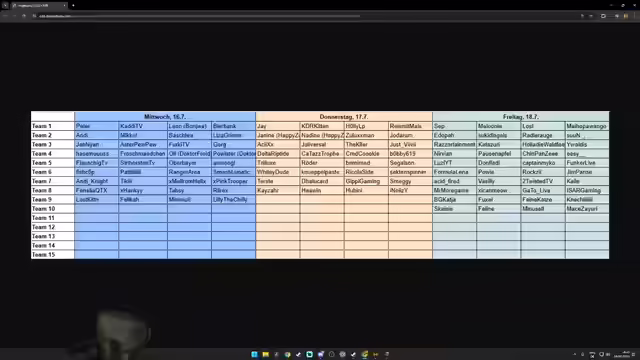Go back using the browser back arrow
The image size is (640, 360).
click(x=5, y=16)
